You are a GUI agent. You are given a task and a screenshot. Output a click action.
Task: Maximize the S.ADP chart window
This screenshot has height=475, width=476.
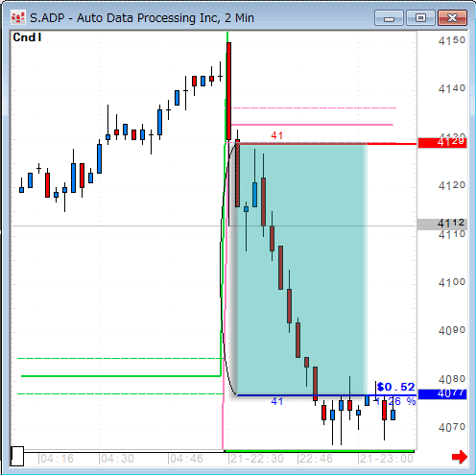[x=420, y=17]
